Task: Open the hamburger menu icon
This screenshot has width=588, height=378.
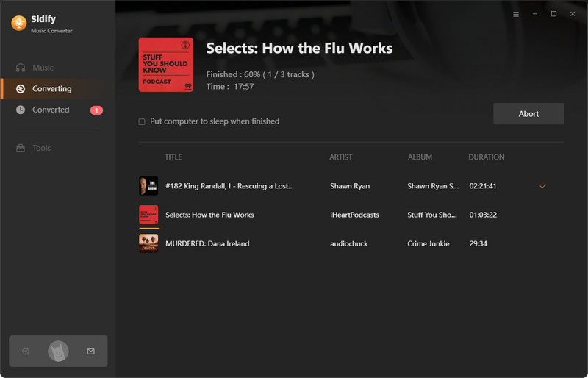Action: click(516, 14)
